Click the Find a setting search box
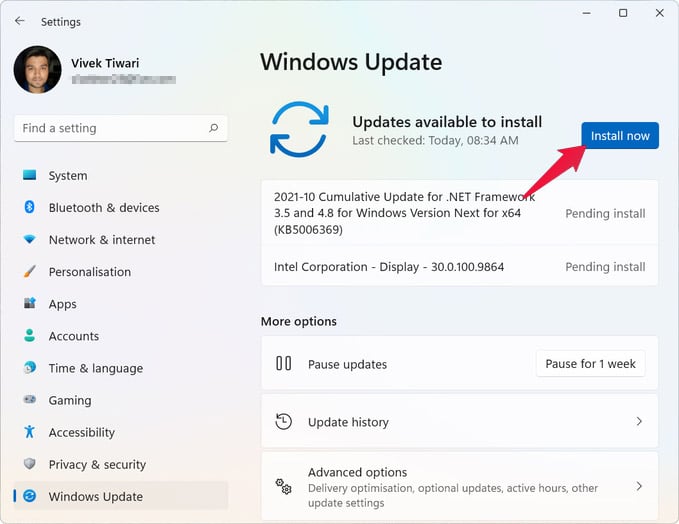679x524 pixels. [x=121, y=128]
